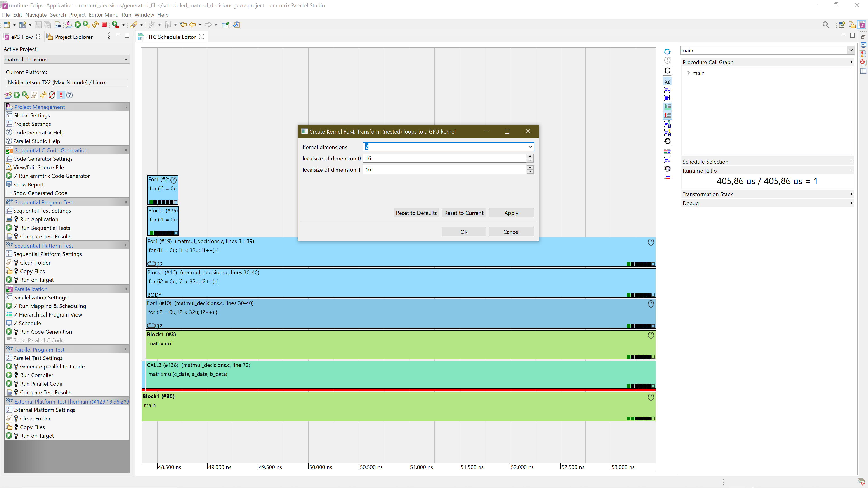Viewport: 868px width, 488px height.
Task: Click the black C icon in schedule toolbar
Action: click(x=667, y=70)
